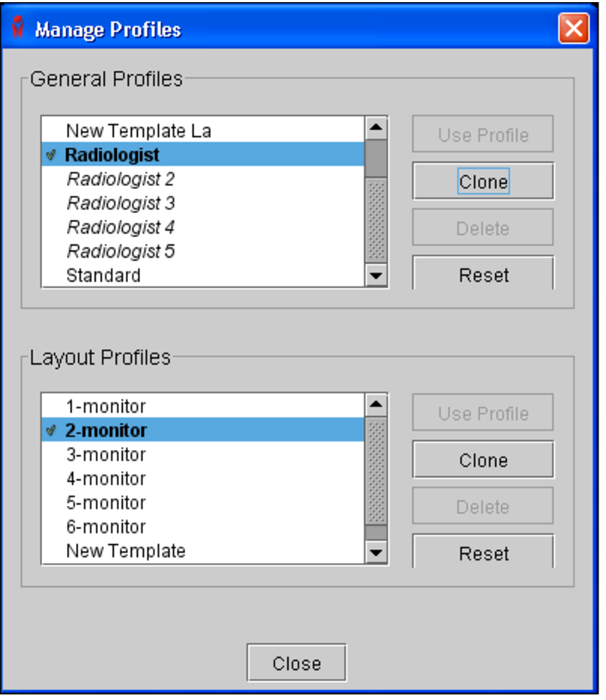The image size is (606, 700).
Task: Click the checkmark beside Radiologist profile
Action: (51, 155)
